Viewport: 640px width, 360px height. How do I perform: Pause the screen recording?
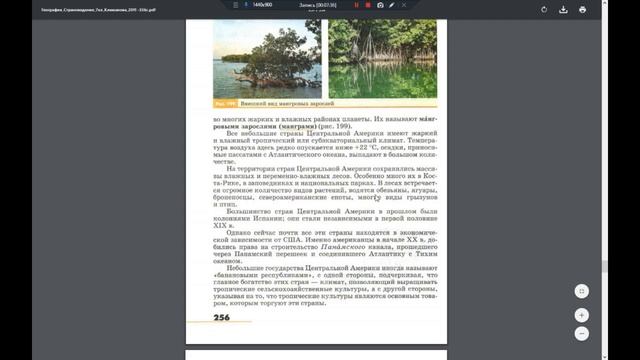[x=356, y=5]
